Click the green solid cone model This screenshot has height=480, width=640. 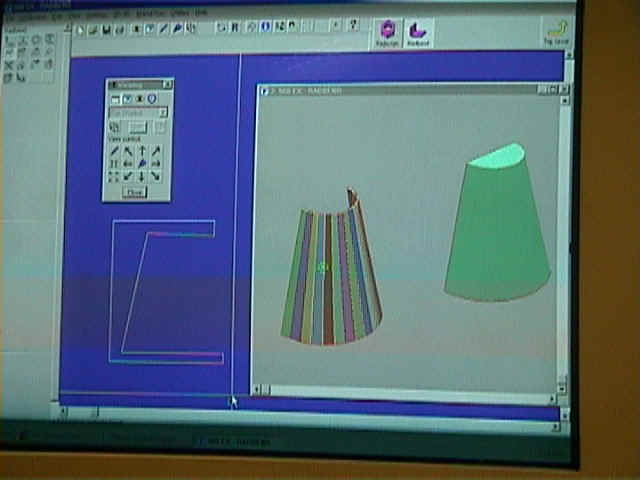(x=497, y=230)
